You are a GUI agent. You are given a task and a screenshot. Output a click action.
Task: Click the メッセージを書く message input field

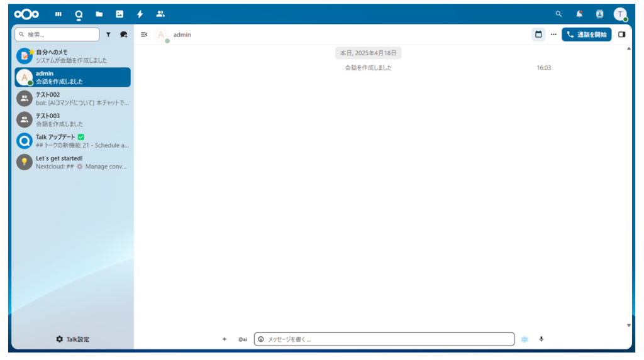click(387, 339)
